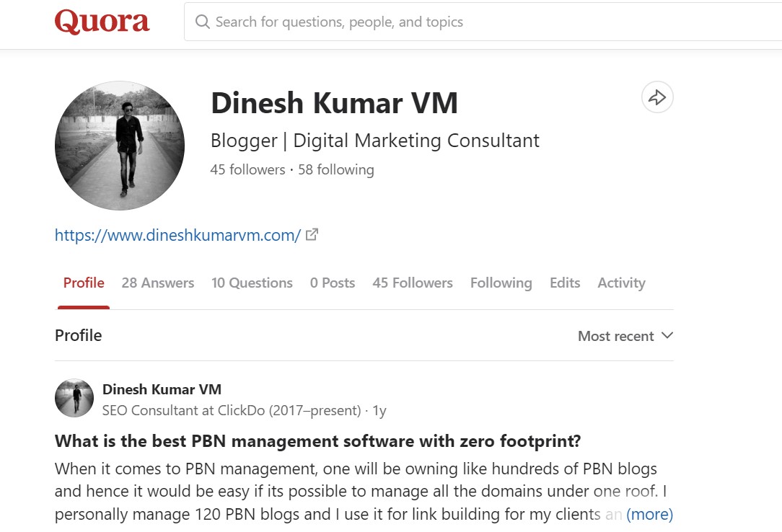This screenshot has width=782, height=532.
Task: Open the Edits tab
Action: 565,283
